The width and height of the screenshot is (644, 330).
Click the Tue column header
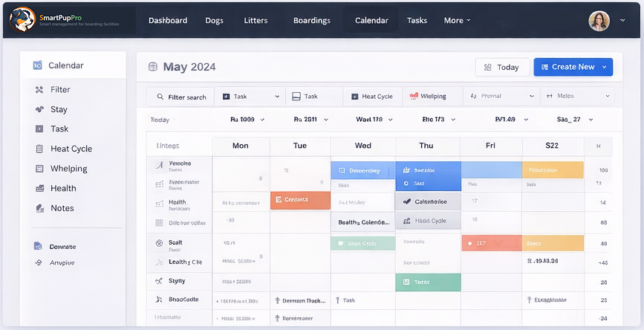tap(300, 146)
